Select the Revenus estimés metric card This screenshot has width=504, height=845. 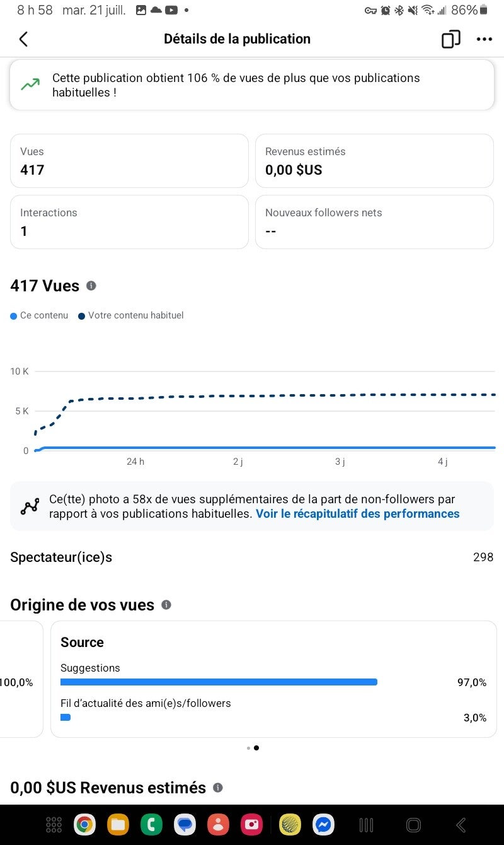(x=374, y=161)
